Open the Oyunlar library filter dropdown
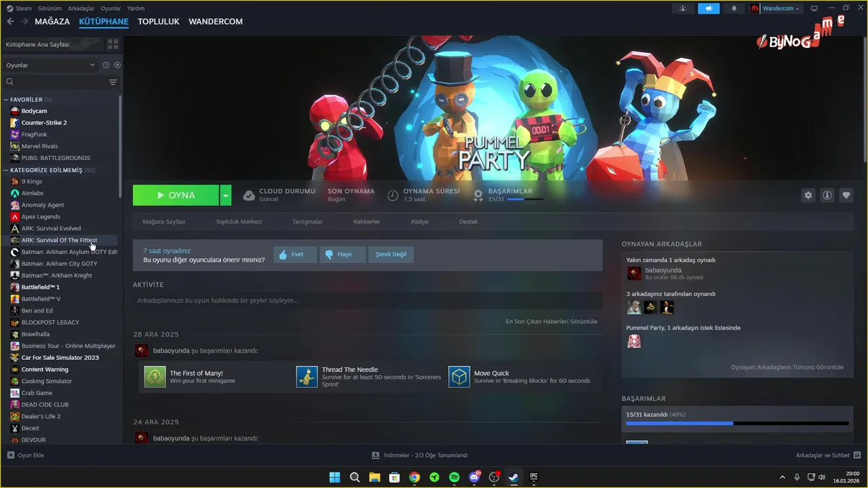The image size is (868, 488). pos(51,65)
